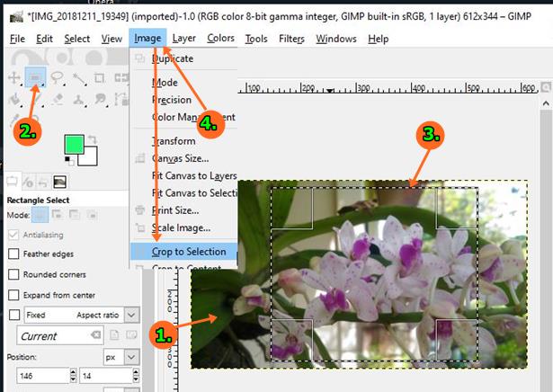The height and width of the screenshot is (392, 553).
Task: Reset colors to default black and white
Action: (x=69, y=161)
